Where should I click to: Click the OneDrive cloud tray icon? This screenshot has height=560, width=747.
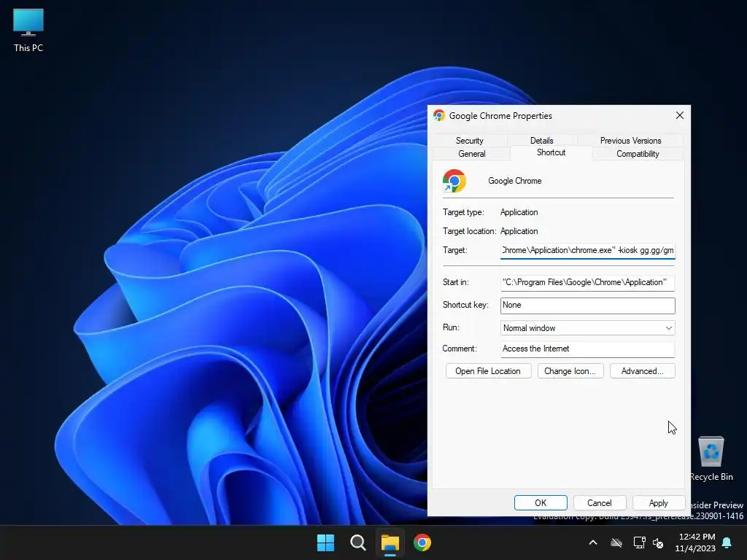click(616, 542)
